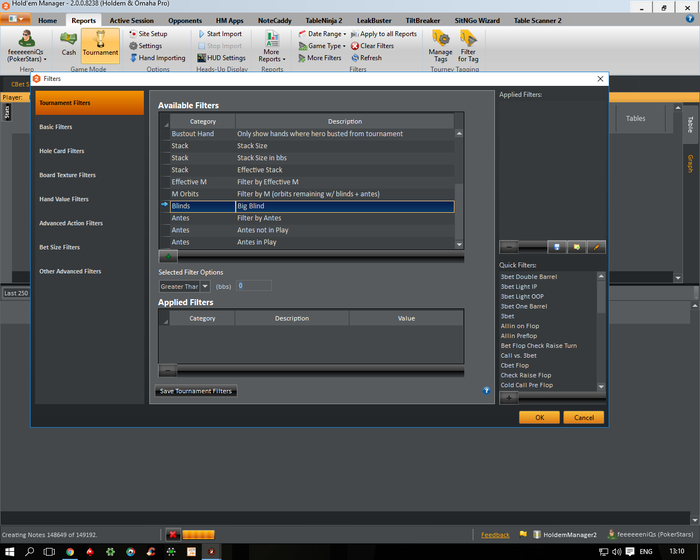
Task: Select Bet Size Filters category
Action: coord(89,247)
